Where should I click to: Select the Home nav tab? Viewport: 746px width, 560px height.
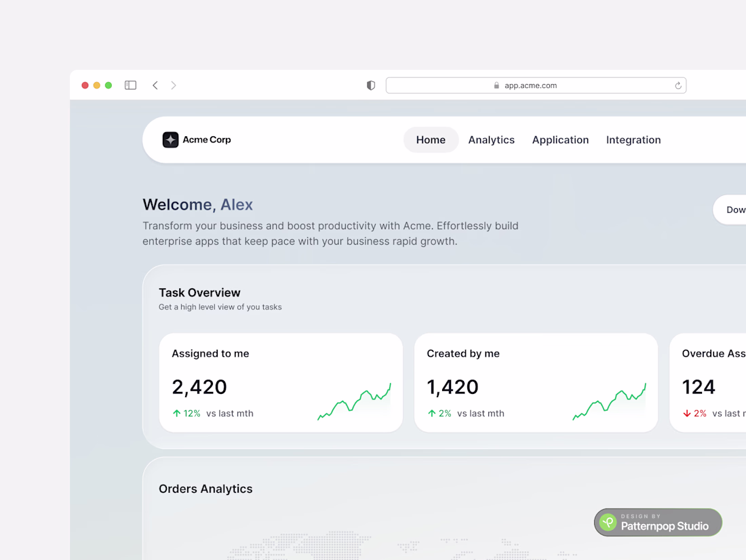[x=431, y=140]
